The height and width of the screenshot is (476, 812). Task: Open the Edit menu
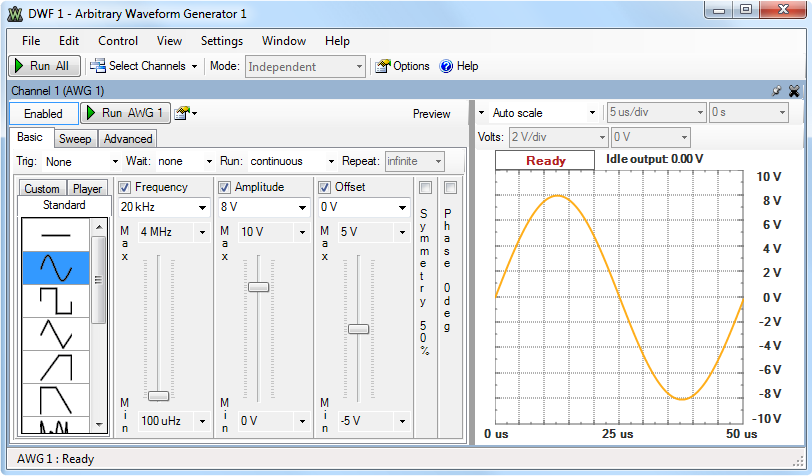coord(69,41)
